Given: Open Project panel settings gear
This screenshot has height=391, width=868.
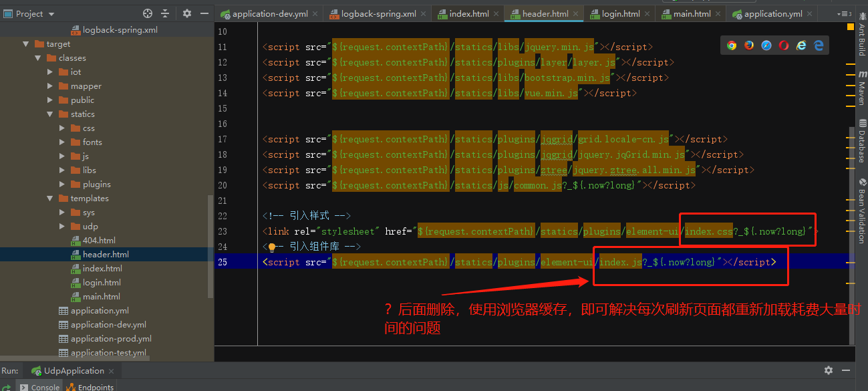Looking at the screenshot, I should (187, 13).
